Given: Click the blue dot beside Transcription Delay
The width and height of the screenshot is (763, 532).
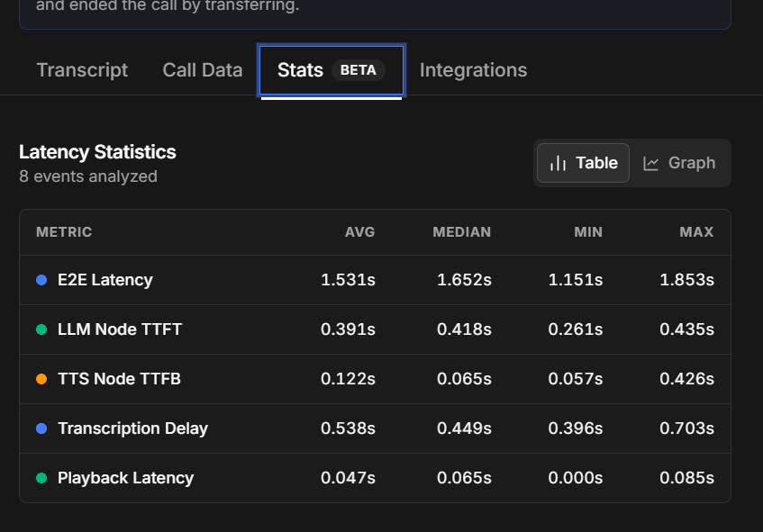Looking at the screenshot, I should pos(41,428).
